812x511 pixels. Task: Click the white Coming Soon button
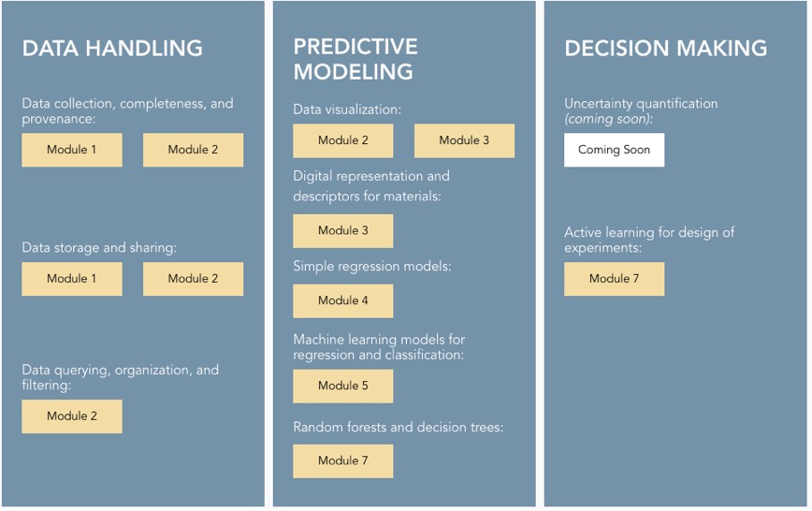click(614, 150)
